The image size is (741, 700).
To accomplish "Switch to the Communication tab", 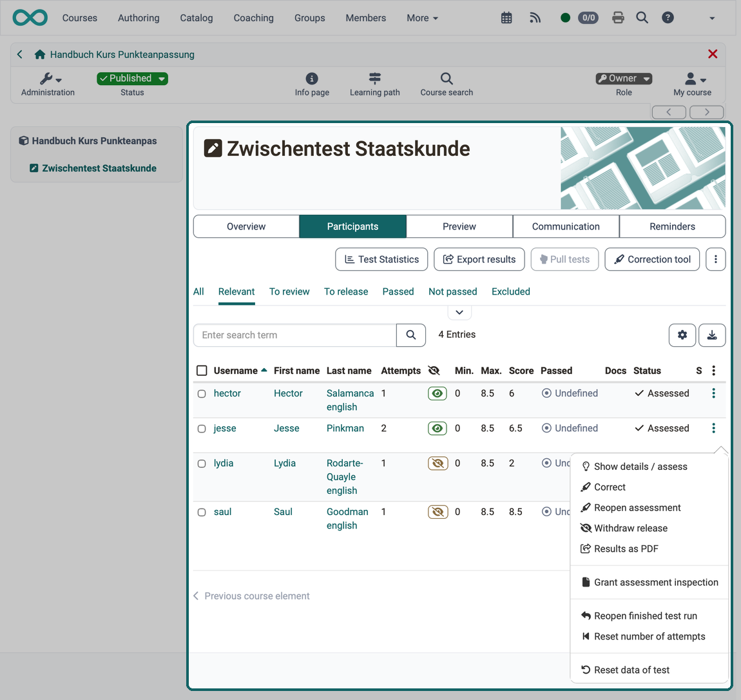I will [566, 226].
